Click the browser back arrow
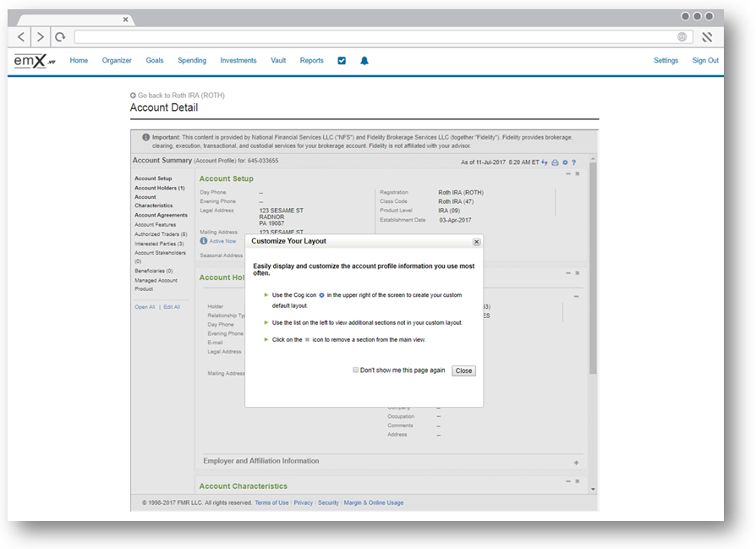The image size is (756, 549). (21, 36)
